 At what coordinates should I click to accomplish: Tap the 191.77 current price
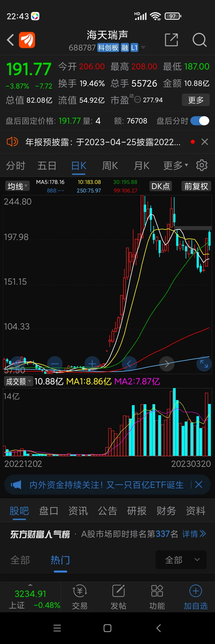coord(29,69)
